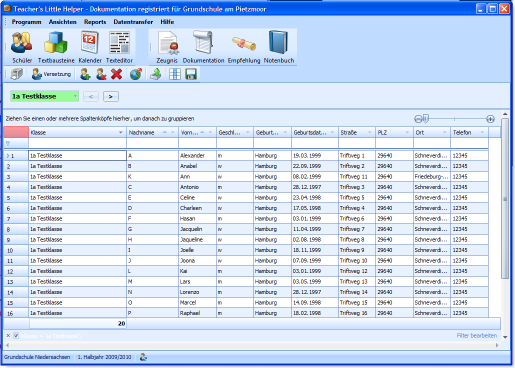Open the Empfehlung module

tap(244, 47)
